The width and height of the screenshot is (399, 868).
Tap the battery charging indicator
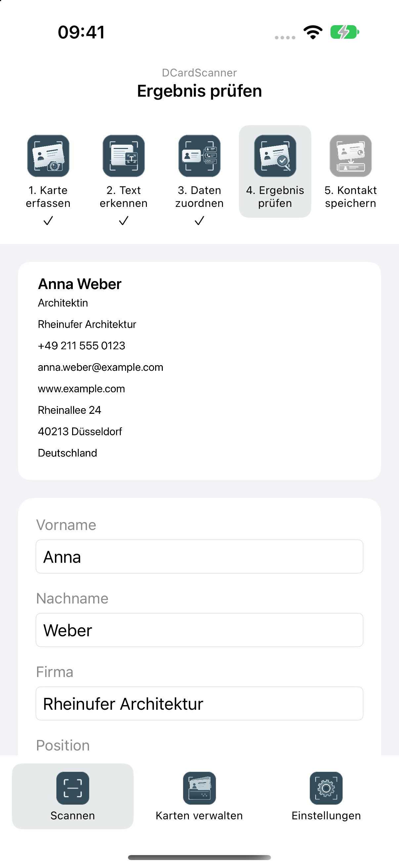click(x=345, y=32)
